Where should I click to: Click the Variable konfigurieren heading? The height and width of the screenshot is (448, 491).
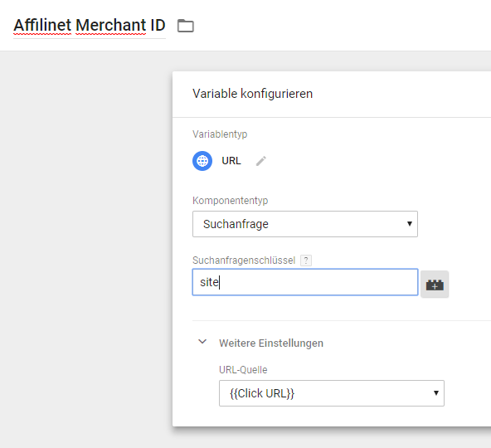click(x=252, y=94)
